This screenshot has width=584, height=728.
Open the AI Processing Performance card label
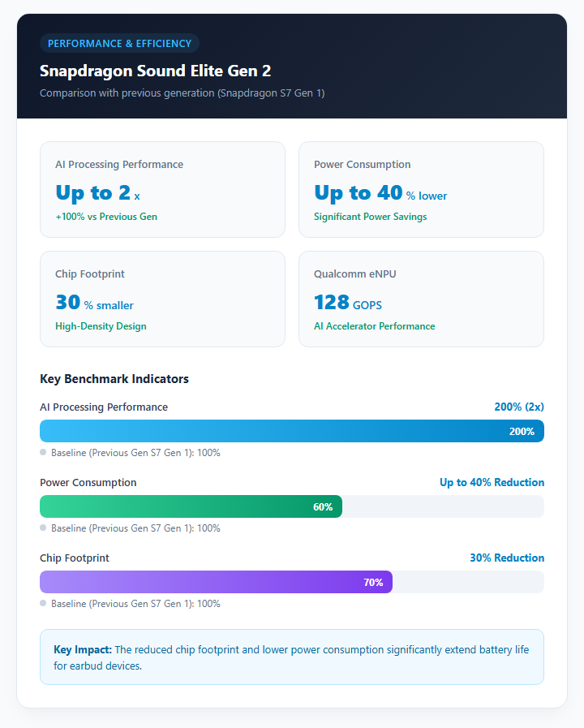pyautogui.click(x=119, y=165)
